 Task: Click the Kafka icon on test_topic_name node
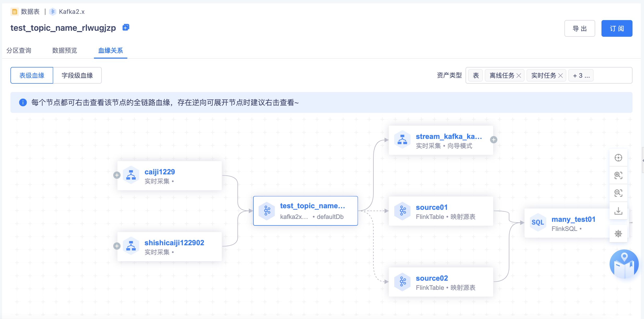click(267, 211)
